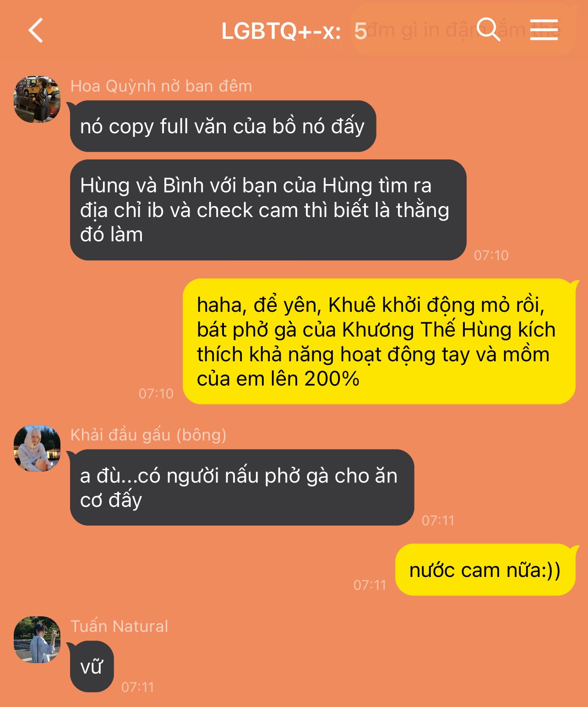Select the yellow 'haha, để yên' message

pos(379,342)
